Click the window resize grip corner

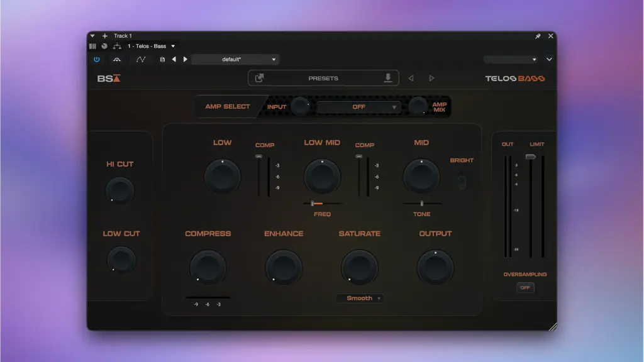pyautogui.click(x=553, y=326)
